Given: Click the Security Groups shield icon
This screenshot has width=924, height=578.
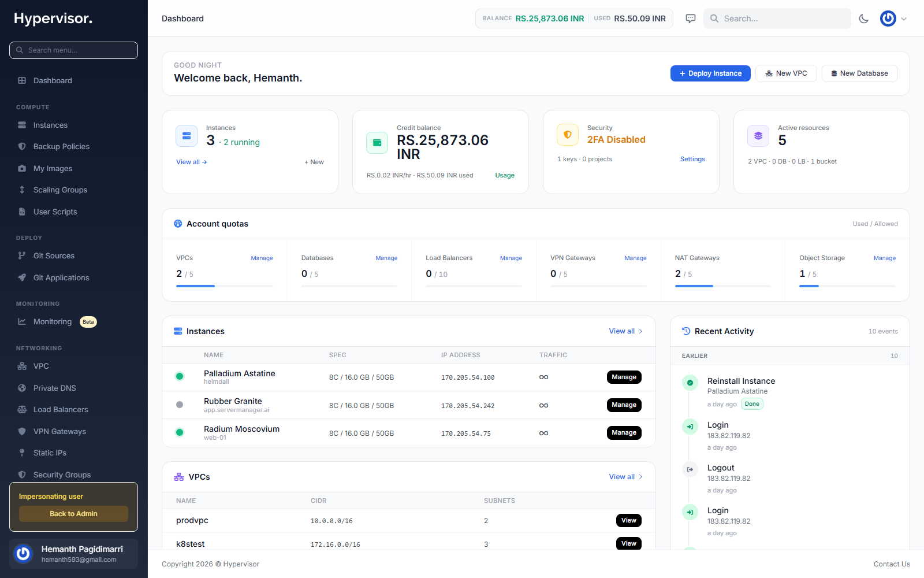Looking at the screenshot, I should 22,475.
